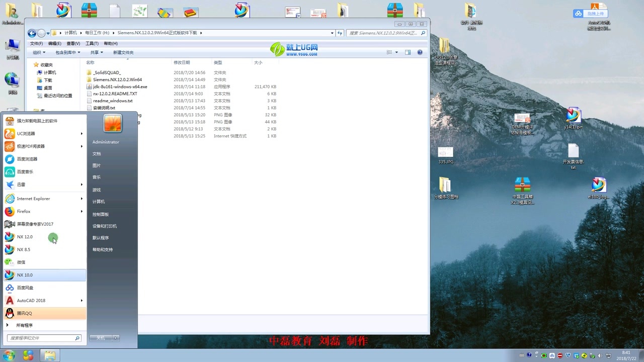Select 下载 in the favorites sidebar
Screen dimensions: 644x362
pyautogui.click(x=44, y=80)
